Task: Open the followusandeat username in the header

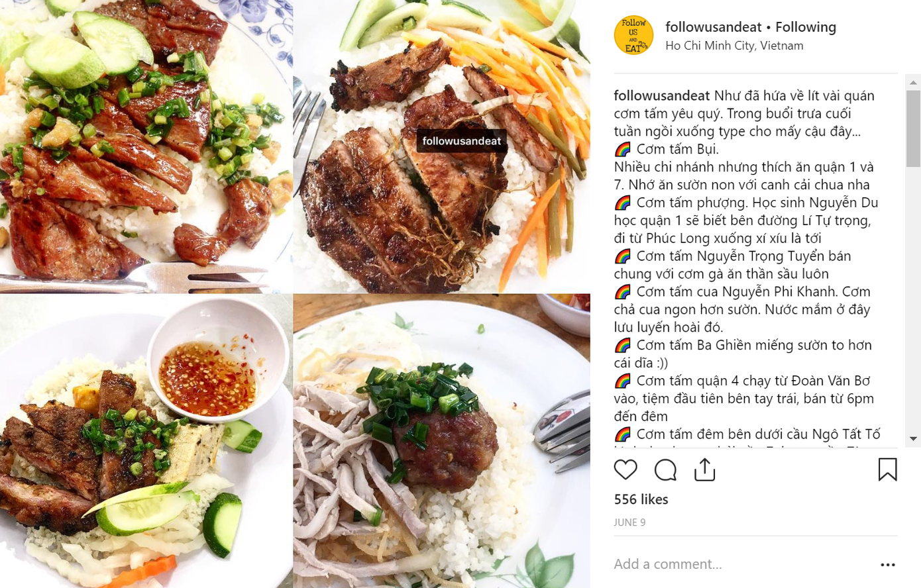Action: (x=714, y=27)
